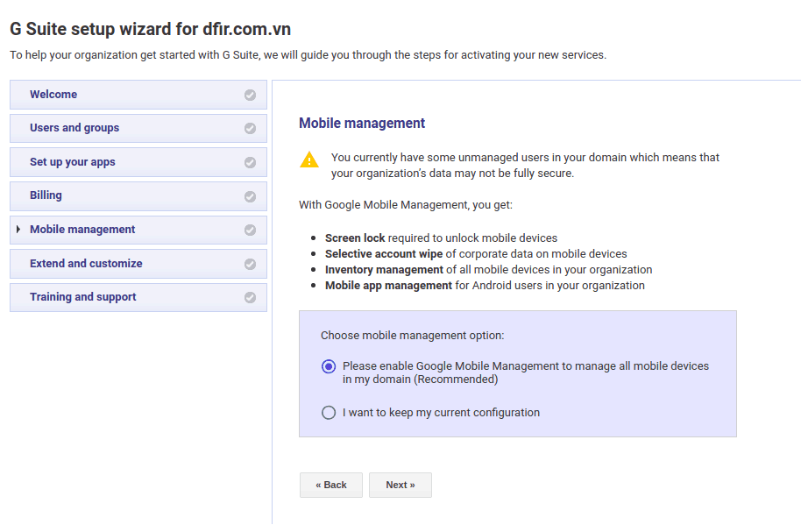Click the checkmark icon beside Training and support
This screenshot has height=532, width=801.
coord(250,297)
